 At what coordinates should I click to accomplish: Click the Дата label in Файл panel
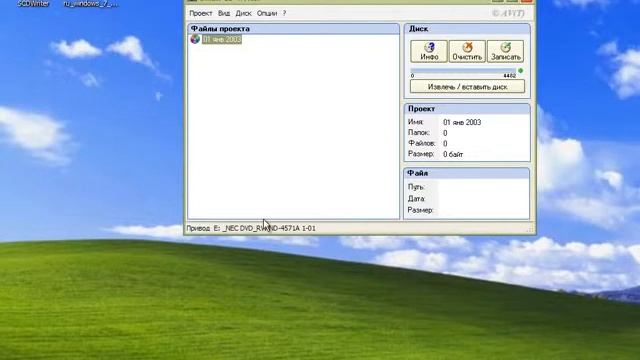[416, 199]
